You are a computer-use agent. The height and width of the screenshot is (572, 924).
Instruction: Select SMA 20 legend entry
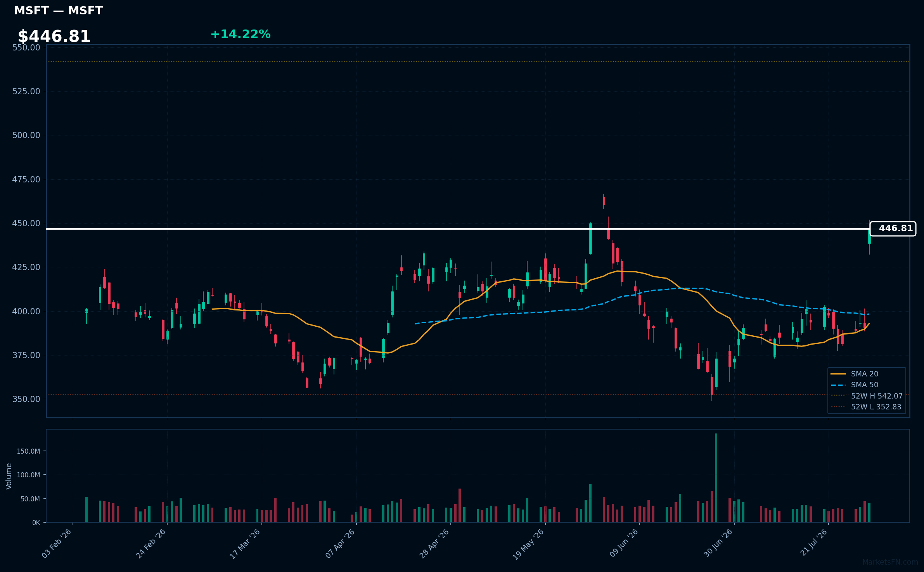pos(855,374)
